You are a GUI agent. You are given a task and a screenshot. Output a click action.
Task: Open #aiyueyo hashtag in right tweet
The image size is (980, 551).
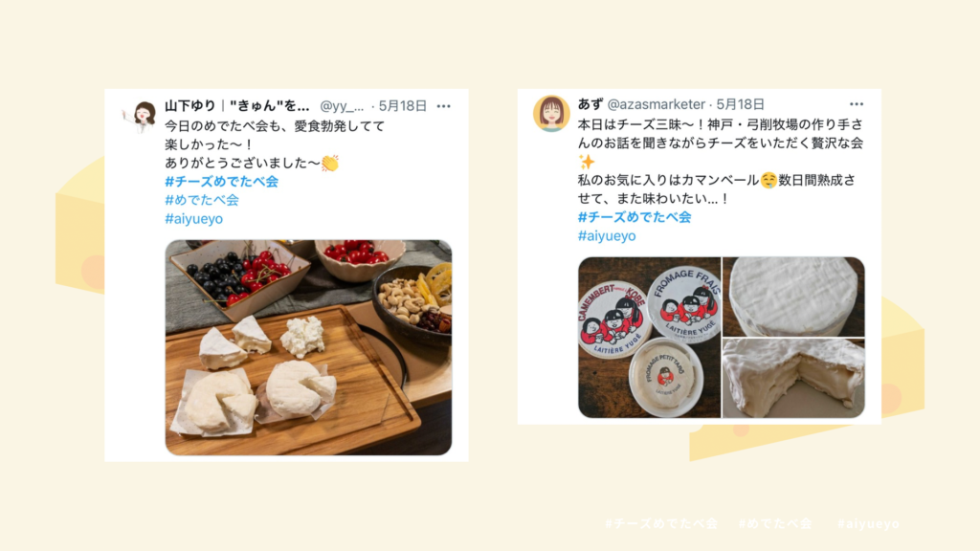[607, 235]
